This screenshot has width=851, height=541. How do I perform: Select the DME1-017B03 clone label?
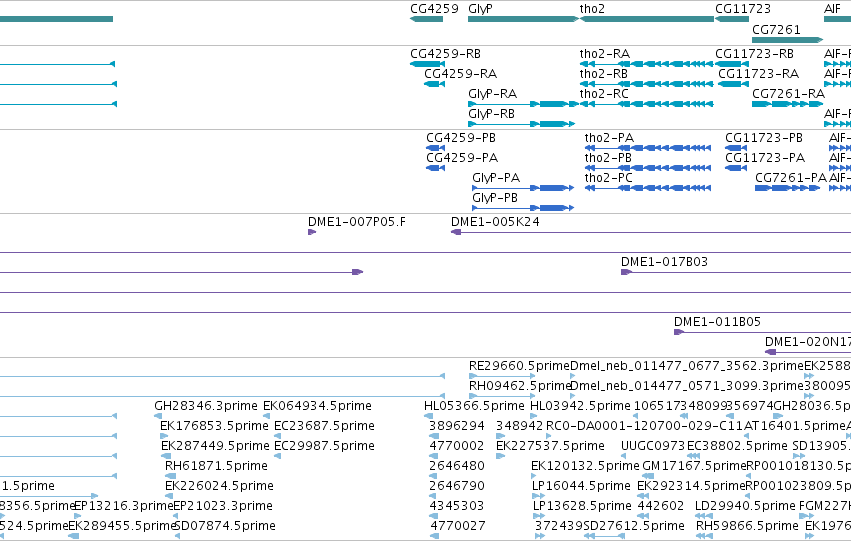pyautogui.click(x=664, y=262)
